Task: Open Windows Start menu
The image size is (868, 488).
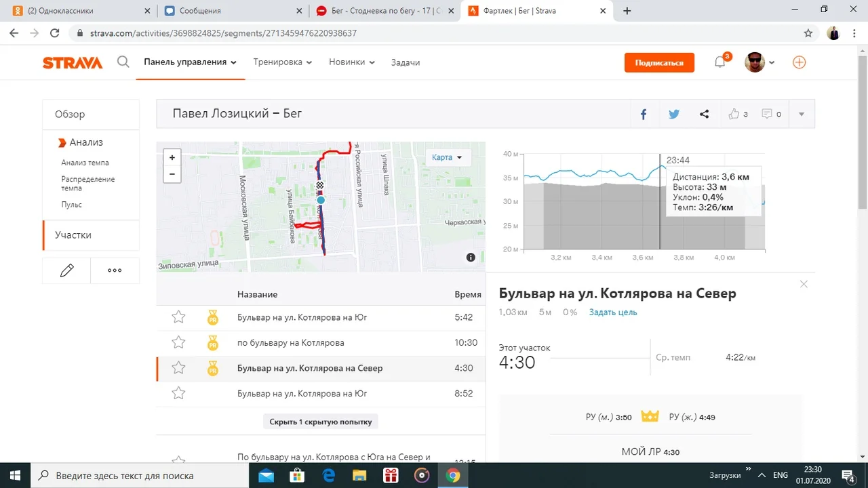Action: click(x=14, y=475)
